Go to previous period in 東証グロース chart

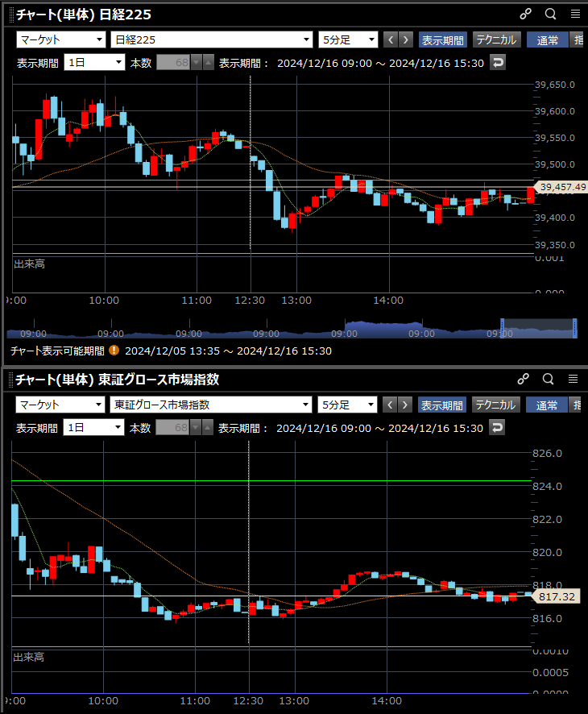click(x=390, y=405)
